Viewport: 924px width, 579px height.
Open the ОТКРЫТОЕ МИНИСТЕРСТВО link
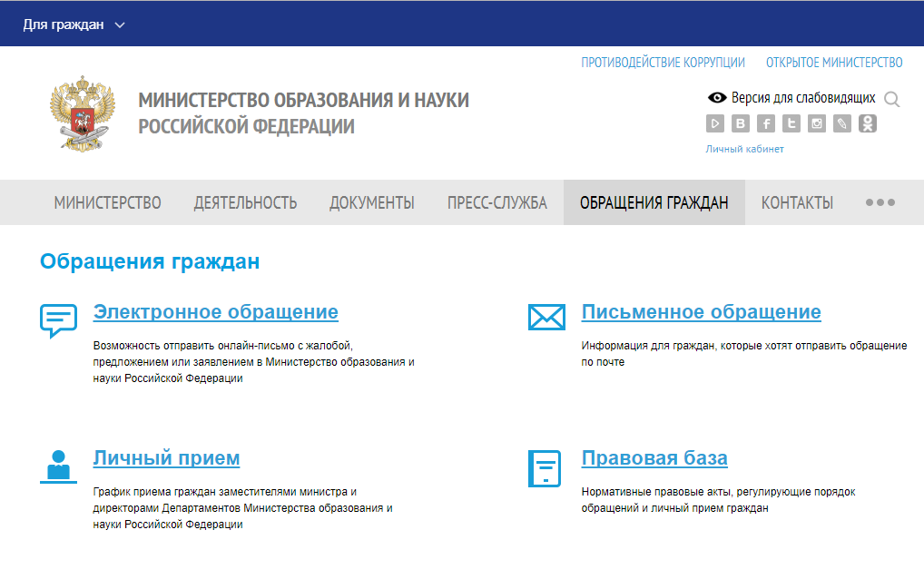point(834,63)
